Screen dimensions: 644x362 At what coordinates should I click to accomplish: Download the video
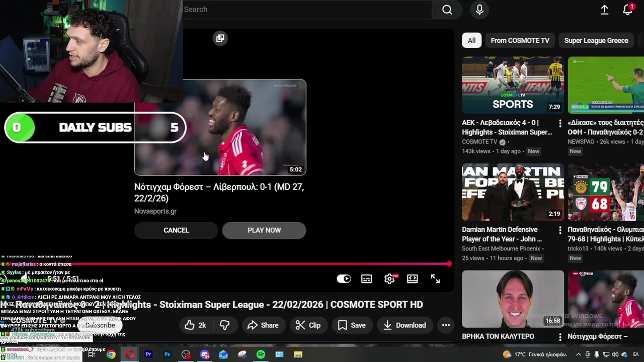pyautogui.click(x=404, y=325)
